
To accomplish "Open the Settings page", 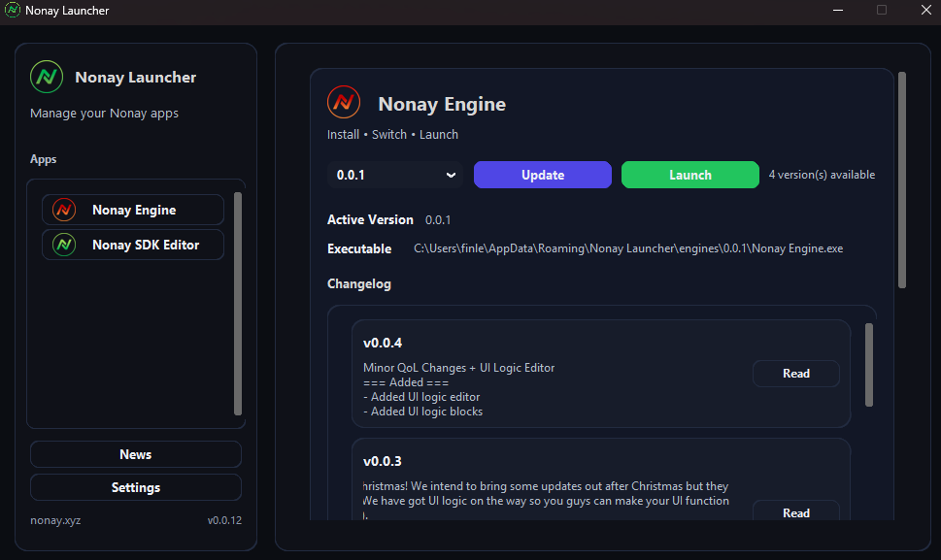I will tap(136, 487).
